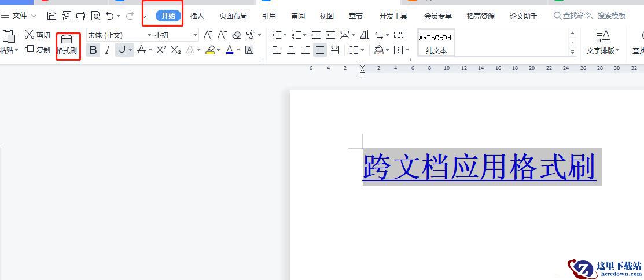The width and height of the screenshot is (644, 280).
Task: Click the numbered list icon
Action: [x=296, y=35]
